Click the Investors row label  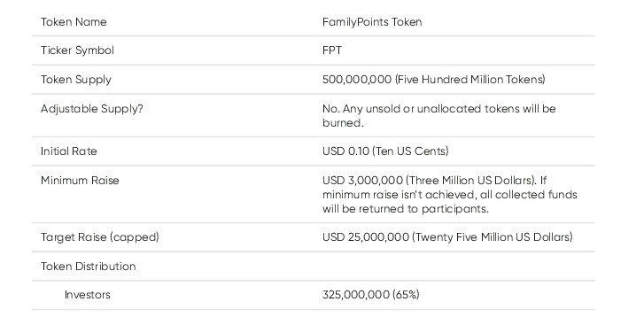click(88, 295)
